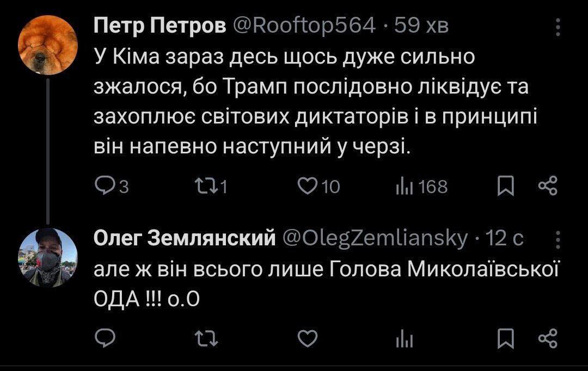Like Олег Землянский's reply

point(308,339)
